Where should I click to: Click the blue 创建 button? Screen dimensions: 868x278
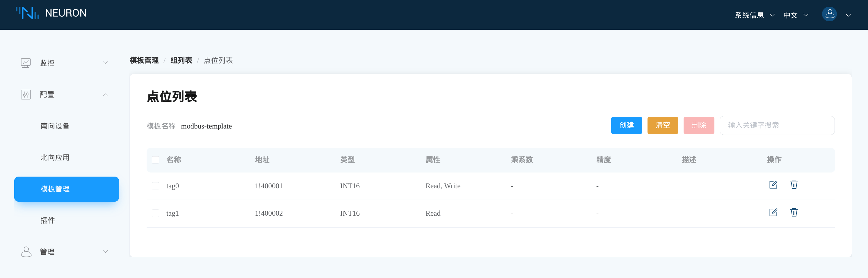tap(626, 126)
